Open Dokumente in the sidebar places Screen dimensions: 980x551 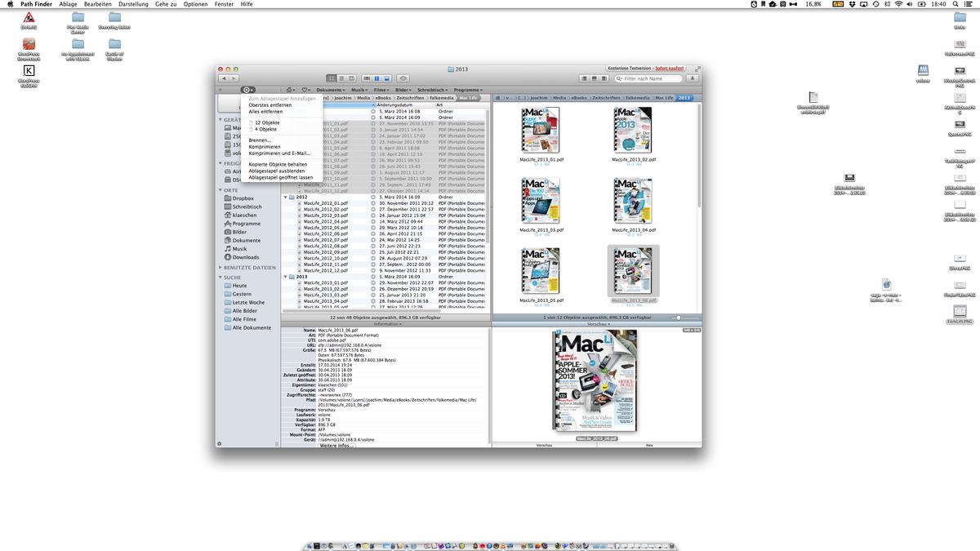pos(246,241)
